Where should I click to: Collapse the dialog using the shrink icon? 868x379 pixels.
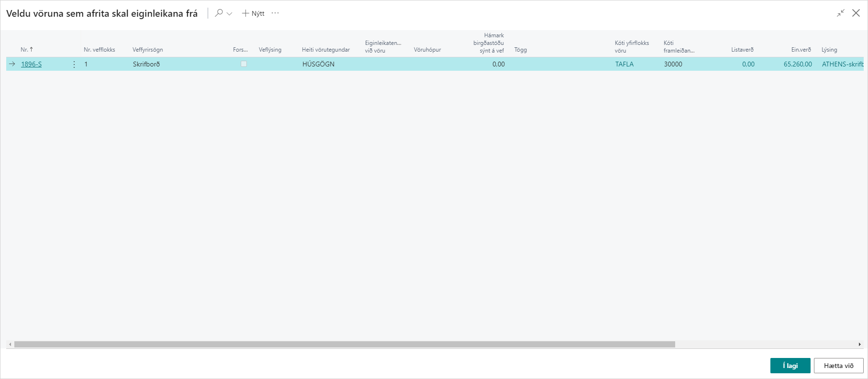coord(841,13)
